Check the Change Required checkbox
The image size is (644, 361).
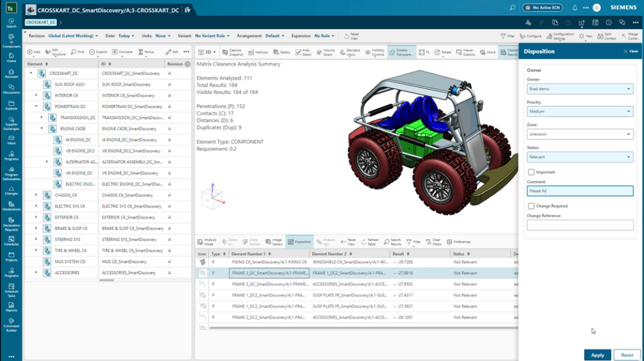(531, 206)
